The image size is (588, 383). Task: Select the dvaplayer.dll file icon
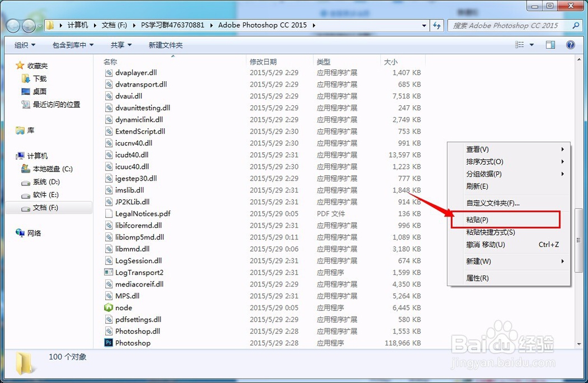coord(109,72)
